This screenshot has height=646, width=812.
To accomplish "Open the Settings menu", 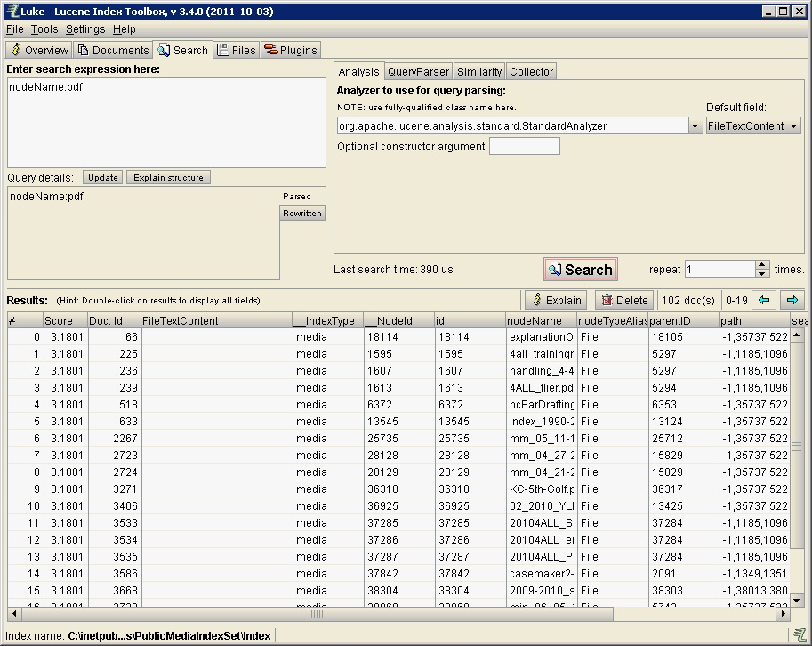I will tap(84, 29).
